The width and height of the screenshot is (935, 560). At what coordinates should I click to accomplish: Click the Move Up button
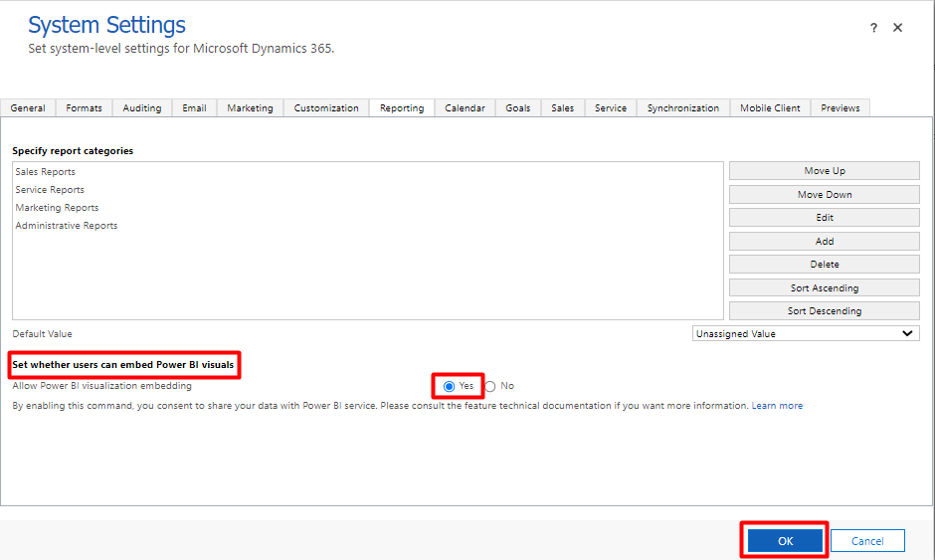pos(824,170)
